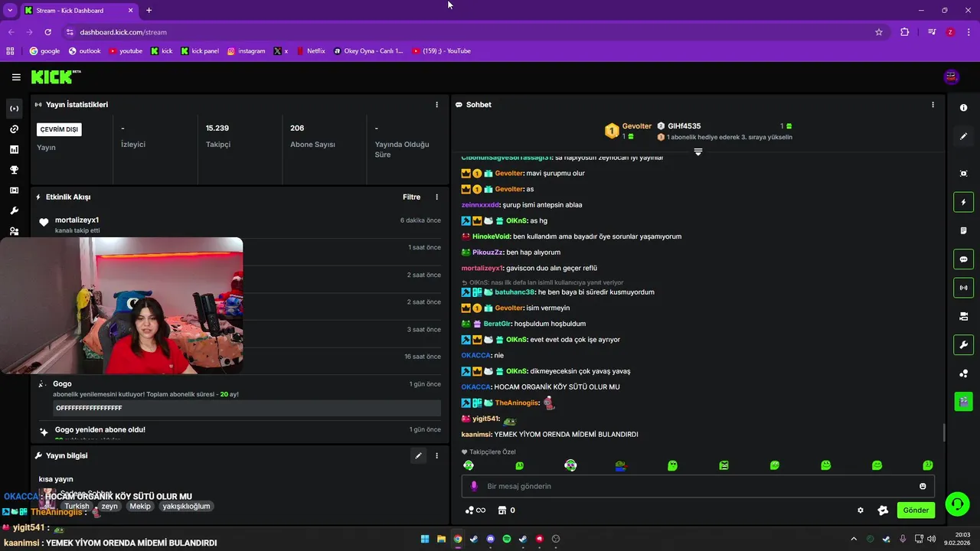
Task: Open the chat badge icon next to Gönder
Action: tap(883, 510)
